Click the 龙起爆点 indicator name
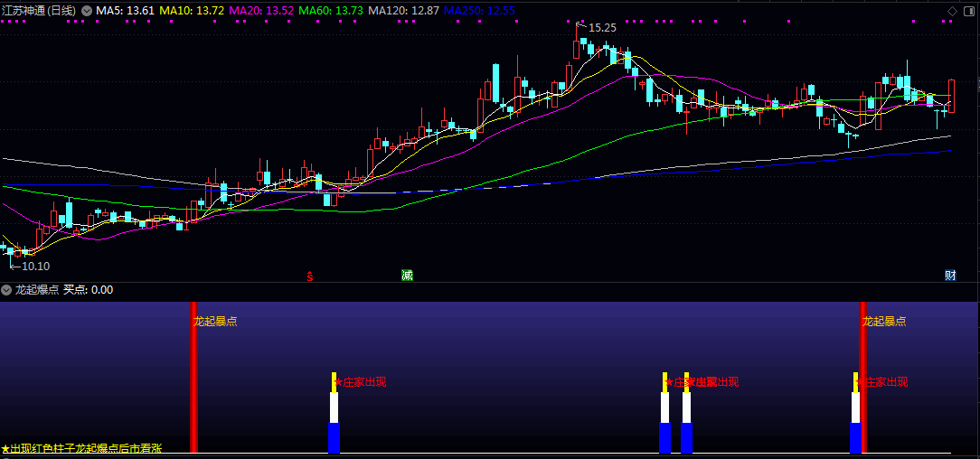Screen dimensions: 980x459 click(x=37, y=290)
